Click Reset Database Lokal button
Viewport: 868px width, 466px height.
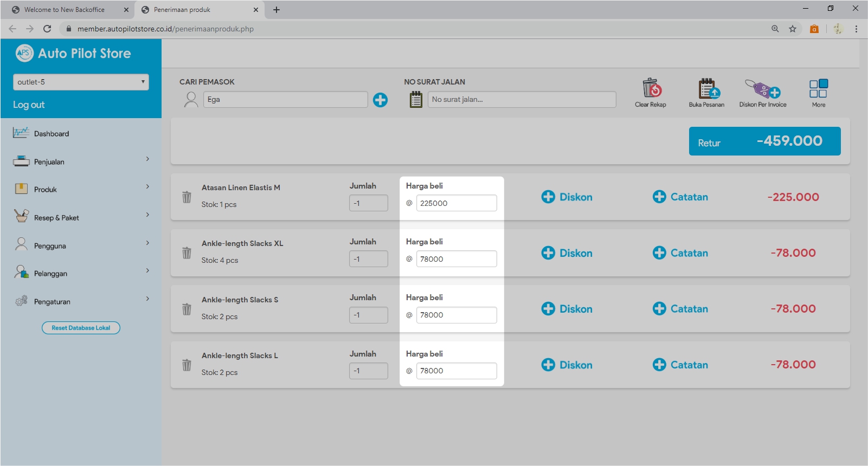point(81,328)
